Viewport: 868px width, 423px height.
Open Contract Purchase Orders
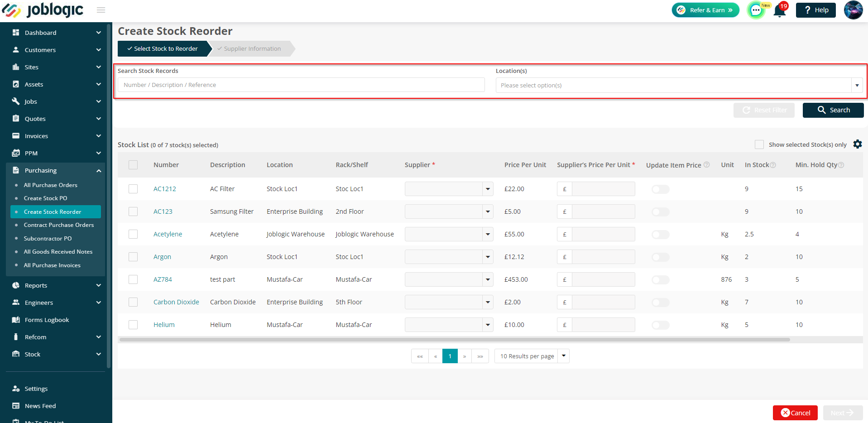[x=59, y=225]
